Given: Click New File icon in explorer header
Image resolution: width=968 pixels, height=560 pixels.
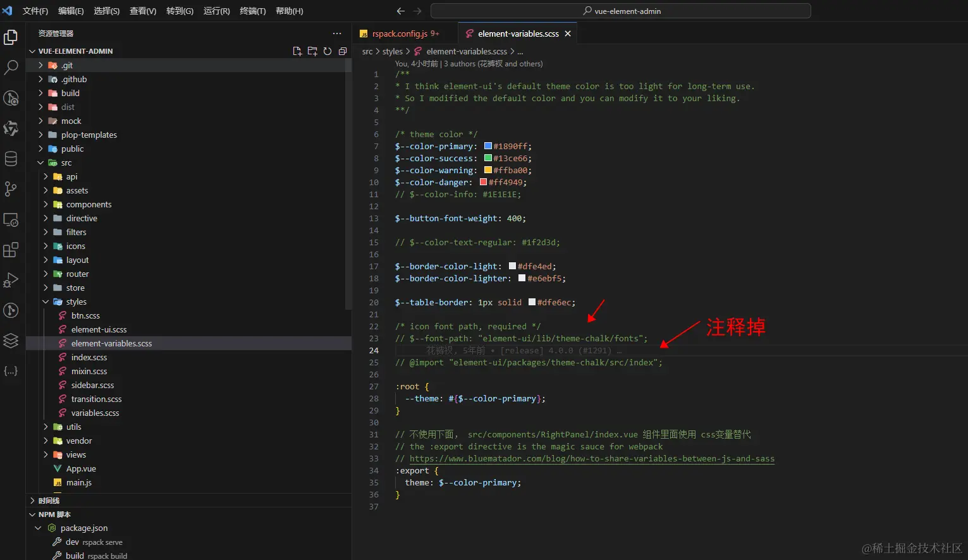Looking at the screenshot, I should click(x=297, y=51).
